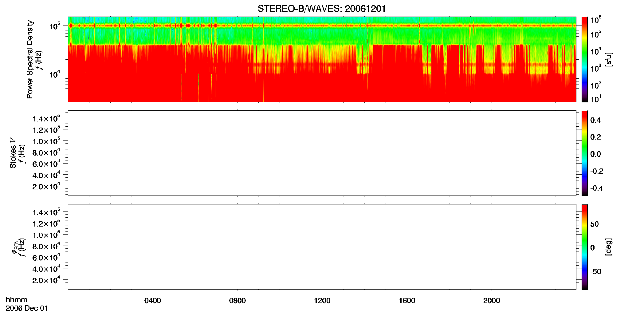Image resolution: width=644 pixels, height=332 pixels.
Task: Click the 1200 time tick label
Action: 322,301
